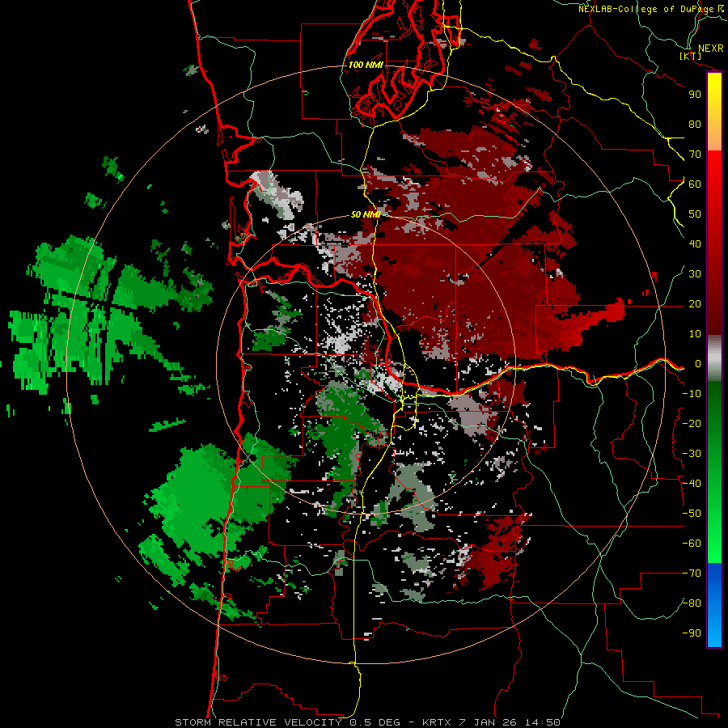Screen dimensions: 728x728
Task: Select the 50 tick label on scale
Action: tap(695, 214)
